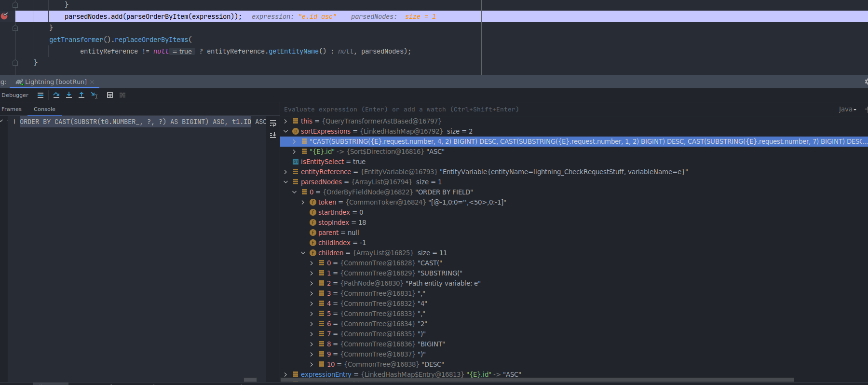Expand child 0 "CAST(" node
Viewport: 868px width, 385px height.
(x=312, y=263)
